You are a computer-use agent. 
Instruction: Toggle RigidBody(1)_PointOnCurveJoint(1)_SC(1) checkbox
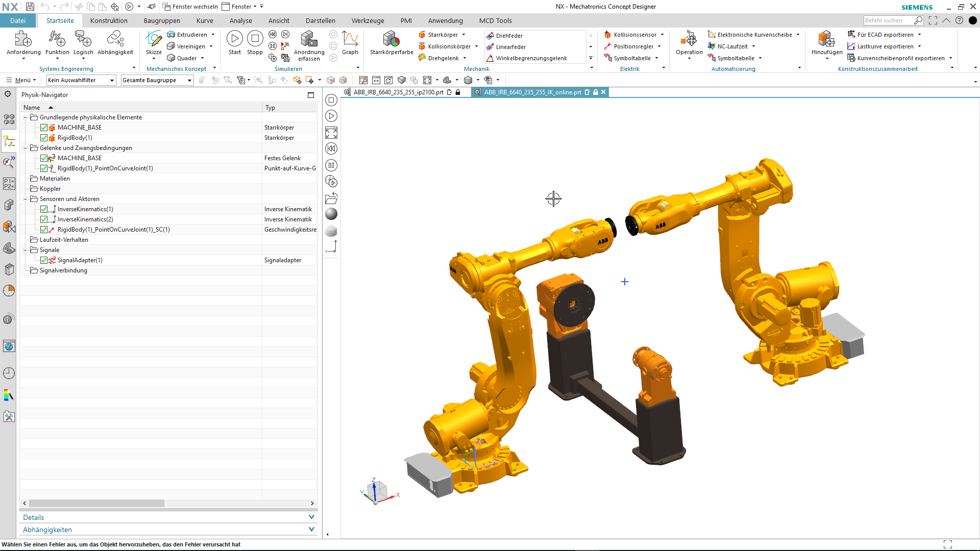[x=44, y=230]
